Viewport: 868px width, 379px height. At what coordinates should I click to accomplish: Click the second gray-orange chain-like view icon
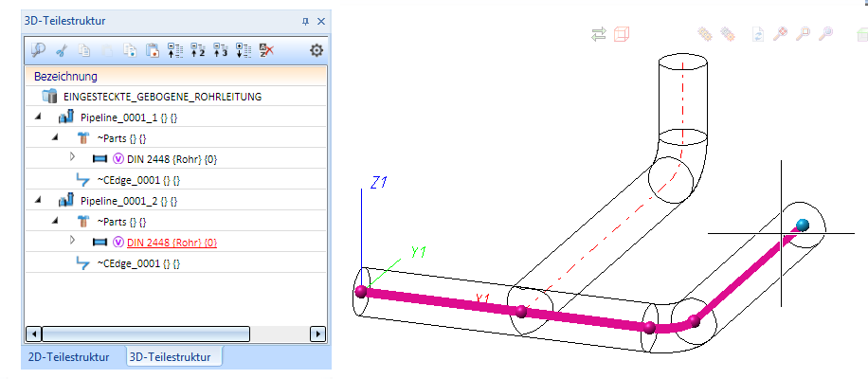(x=728, y=34)
